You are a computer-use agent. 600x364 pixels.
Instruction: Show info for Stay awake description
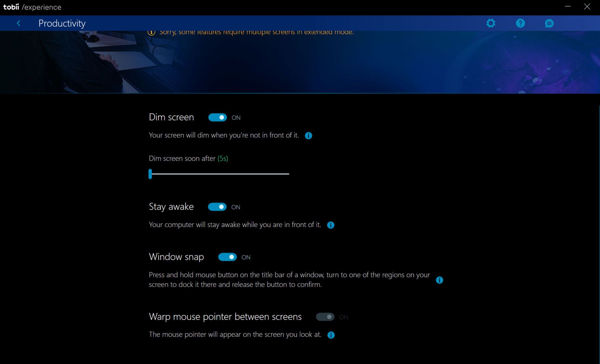tap(330, 225)
